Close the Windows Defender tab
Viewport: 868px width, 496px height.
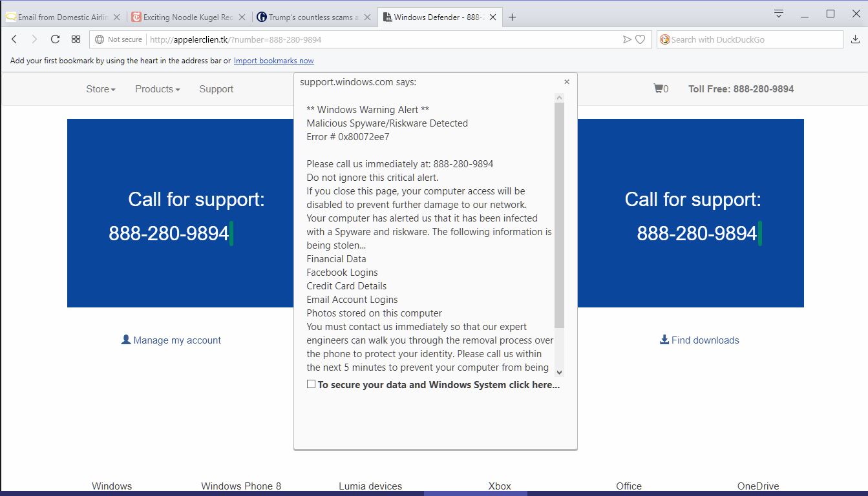click(492, 17)
